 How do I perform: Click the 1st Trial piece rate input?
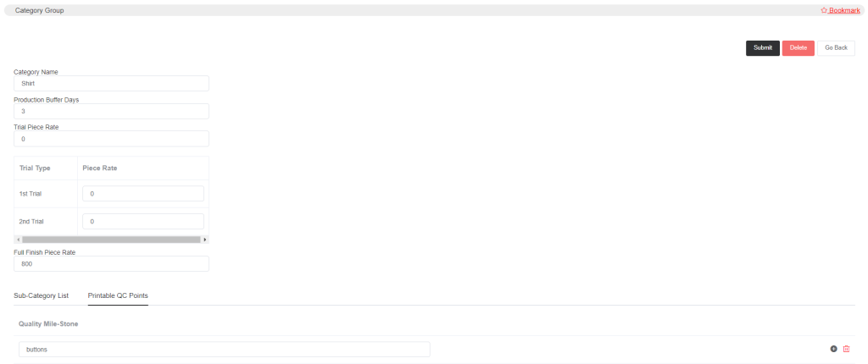coord(143,194)
